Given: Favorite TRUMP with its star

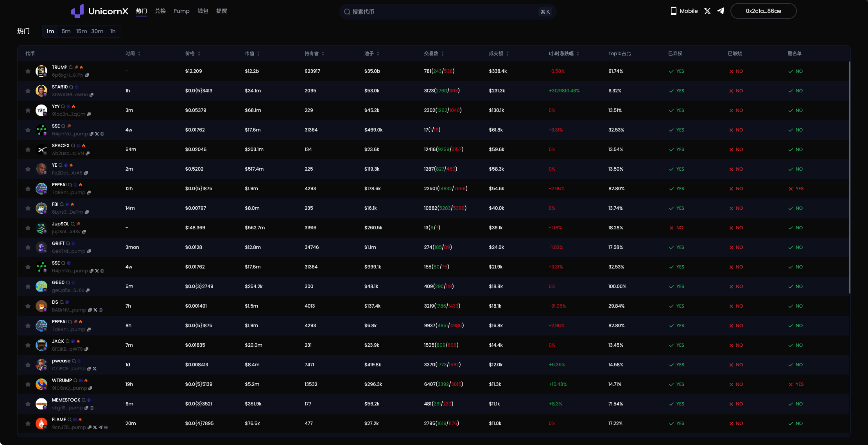Looking at the screenshot, I should (x=28, y=71).
